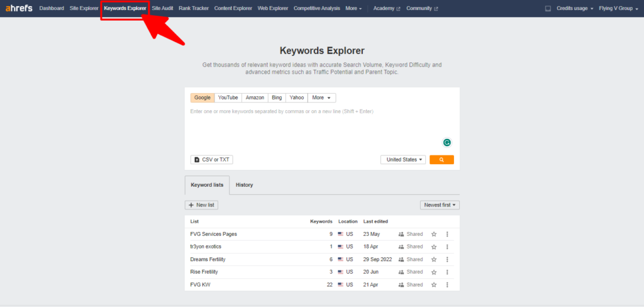Open Web Explorer

tap(273, 8)
